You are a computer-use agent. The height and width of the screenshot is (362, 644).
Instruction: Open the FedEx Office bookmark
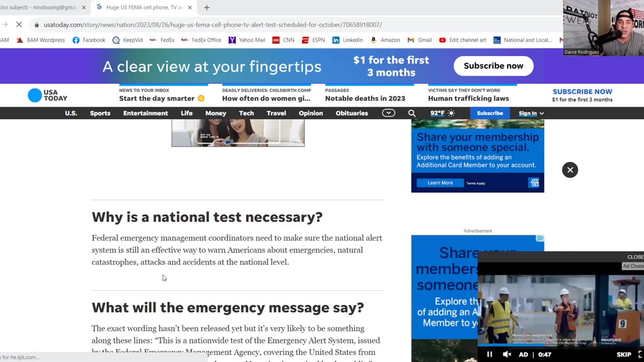(x=201, y=40)
